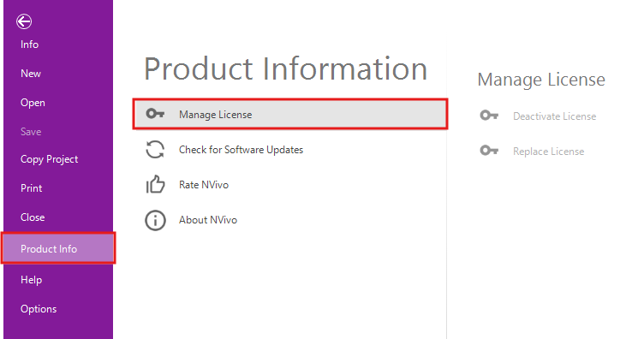Open the Info menu item
Screen dimensions: 644x339
click(x=30, y=45)
